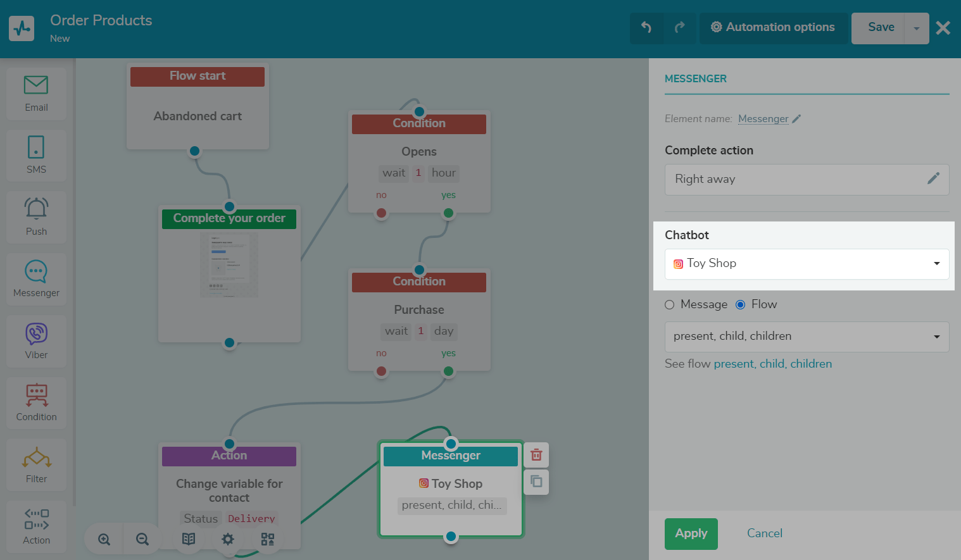961x560 pixels.
Task: Click the undo arrow button
Action: [646, 27]
